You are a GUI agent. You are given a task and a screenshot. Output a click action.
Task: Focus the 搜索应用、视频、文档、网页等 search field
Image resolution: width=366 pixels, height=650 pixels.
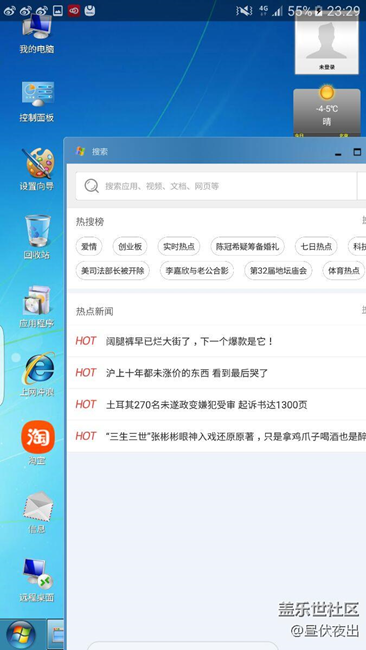pyautogui.click(x=216, y=186)
